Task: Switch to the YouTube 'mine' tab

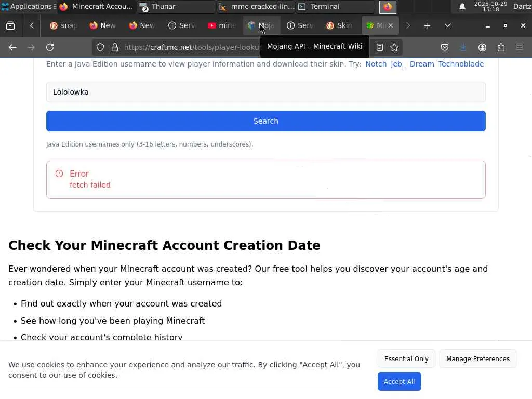Action: pyautogui.click(x=221, y=25)
